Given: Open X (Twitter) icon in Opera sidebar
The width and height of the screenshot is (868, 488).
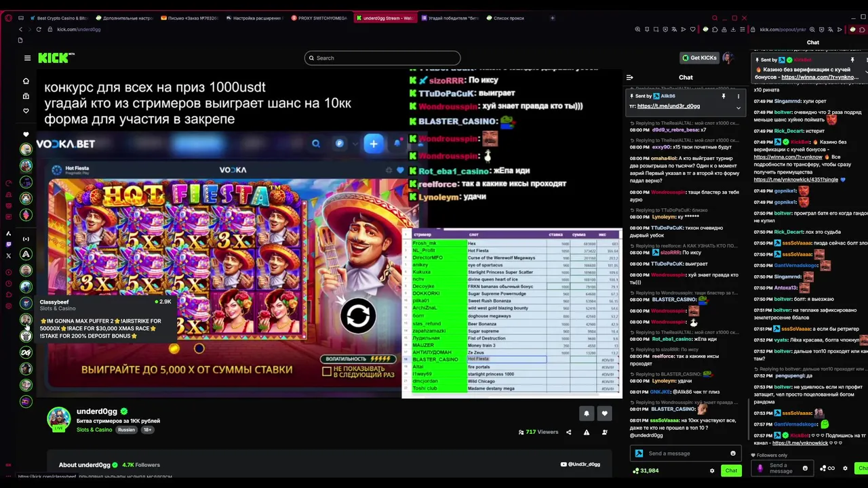Looking at the screenshot, I should point(8,256).
